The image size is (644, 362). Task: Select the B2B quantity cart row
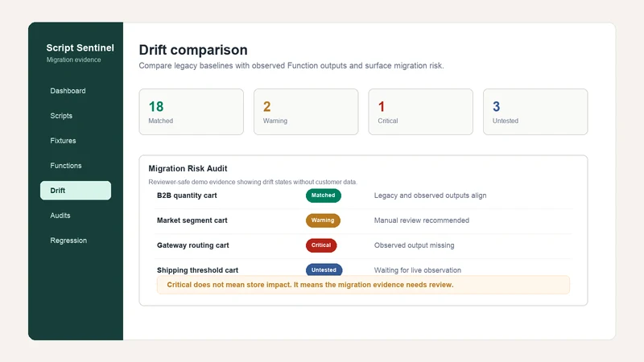[x=363, y=195]
